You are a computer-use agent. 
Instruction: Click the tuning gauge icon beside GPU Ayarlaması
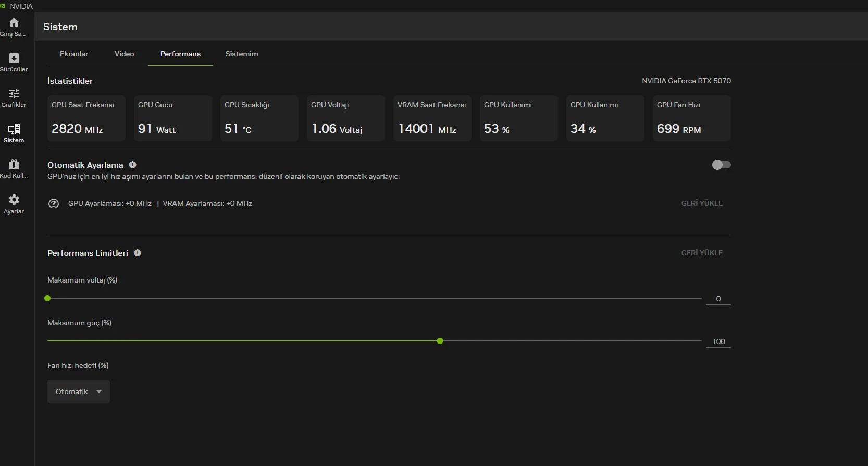pyautogui.click(x=54, y=203)
